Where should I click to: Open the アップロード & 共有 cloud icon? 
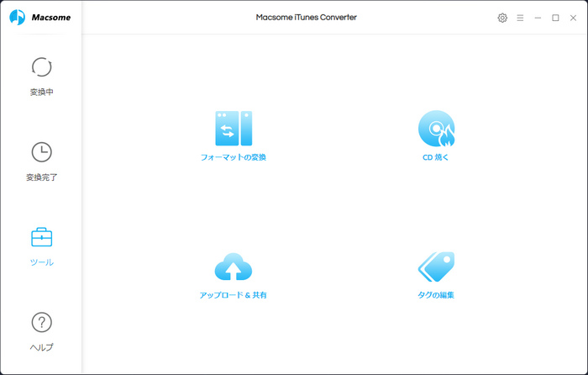[233, 267]
